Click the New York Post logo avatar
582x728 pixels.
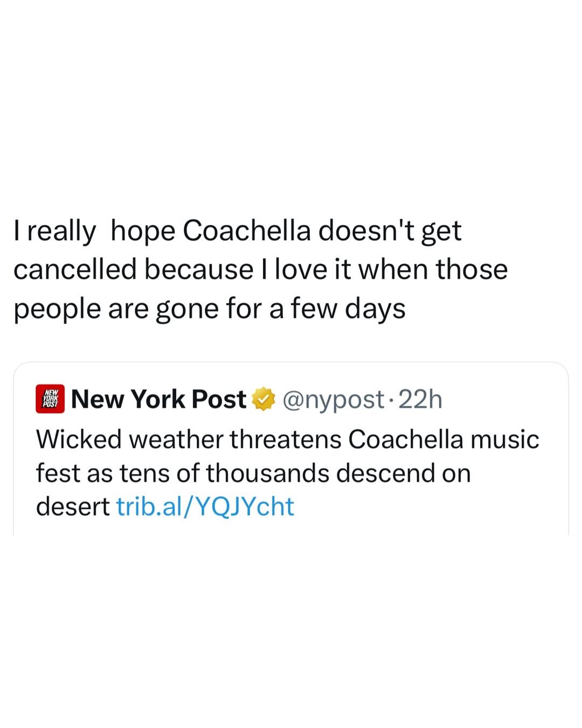50,399
